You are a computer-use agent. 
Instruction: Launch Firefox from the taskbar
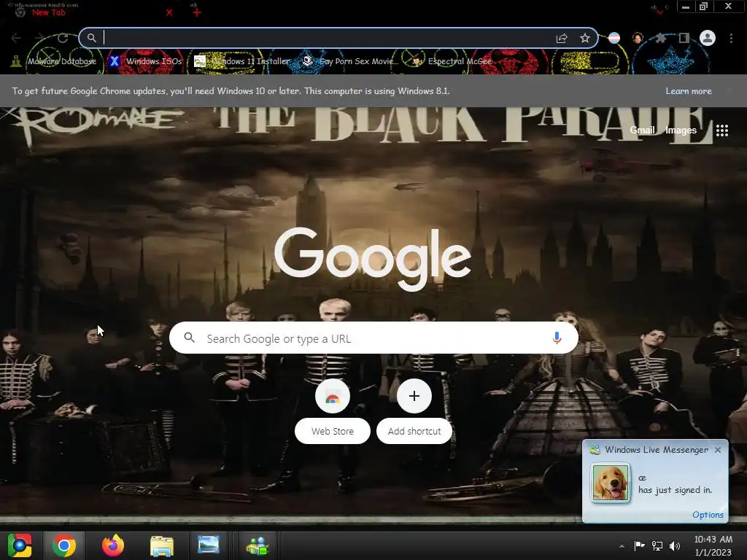click(x=113, y=545)
